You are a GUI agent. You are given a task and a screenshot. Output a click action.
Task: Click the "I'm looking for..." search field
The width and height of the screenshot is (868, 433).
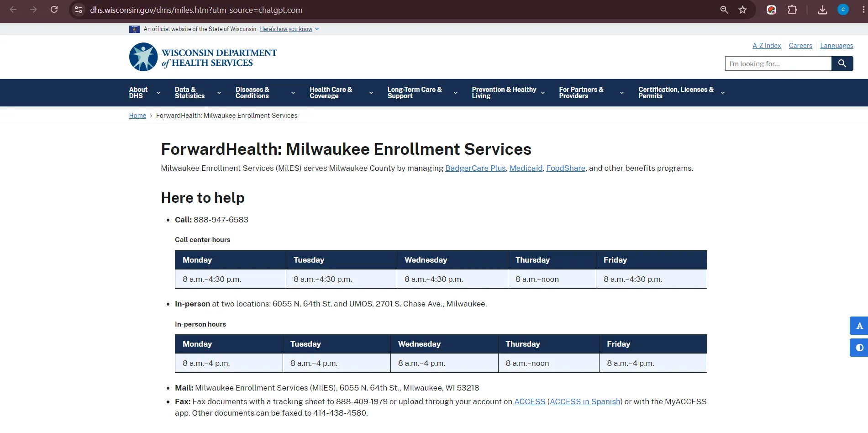(778, 63)
